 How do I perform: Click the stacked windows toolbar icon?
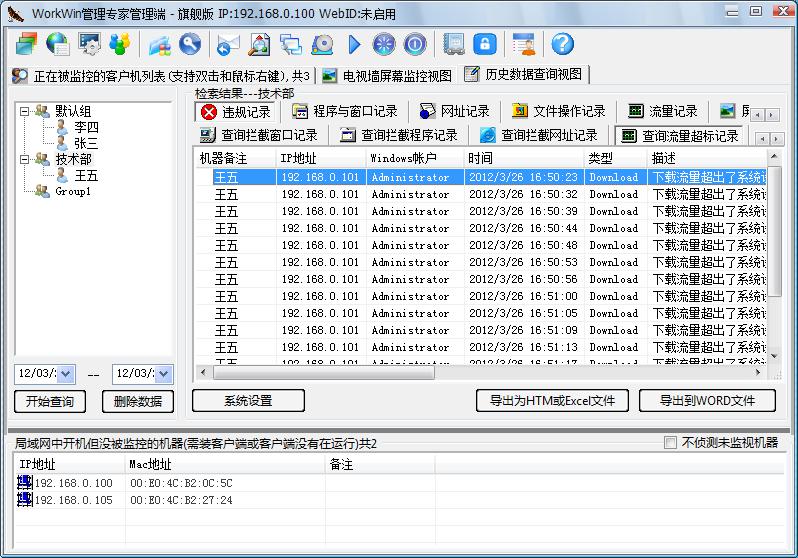pos(26,44)
